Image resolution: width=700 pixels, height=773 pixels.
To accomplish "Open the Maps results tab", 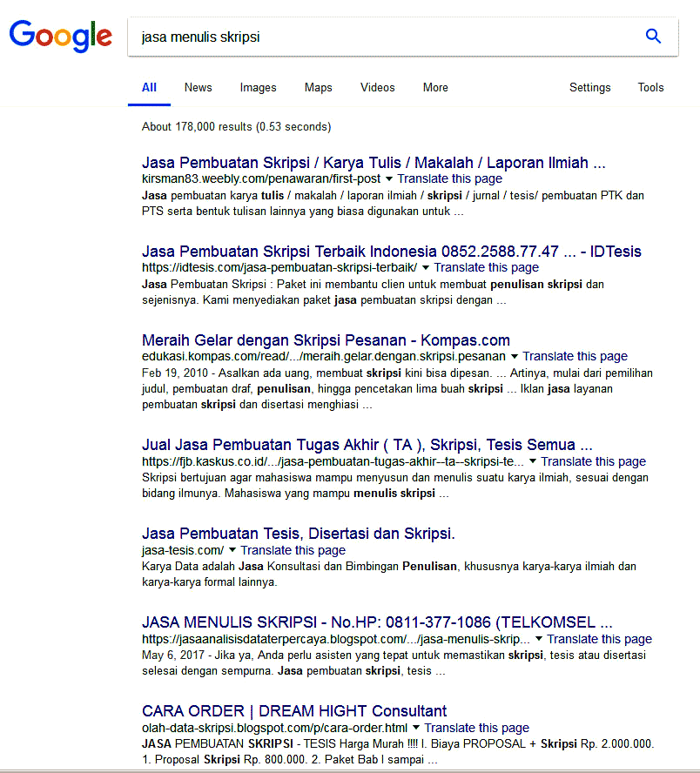I will click(x=318, y=87).
